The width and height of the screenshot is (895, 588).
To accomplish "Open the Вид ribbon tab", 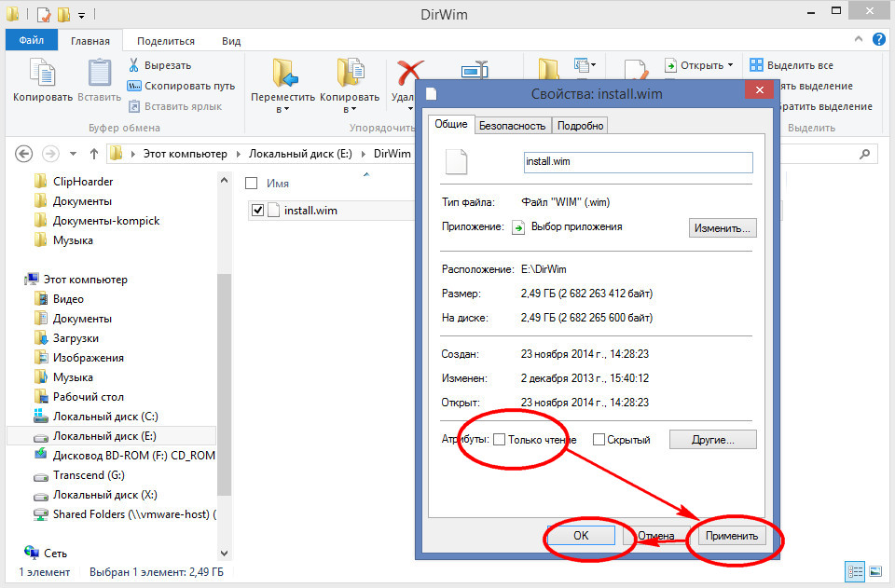I will coord(231,41).
